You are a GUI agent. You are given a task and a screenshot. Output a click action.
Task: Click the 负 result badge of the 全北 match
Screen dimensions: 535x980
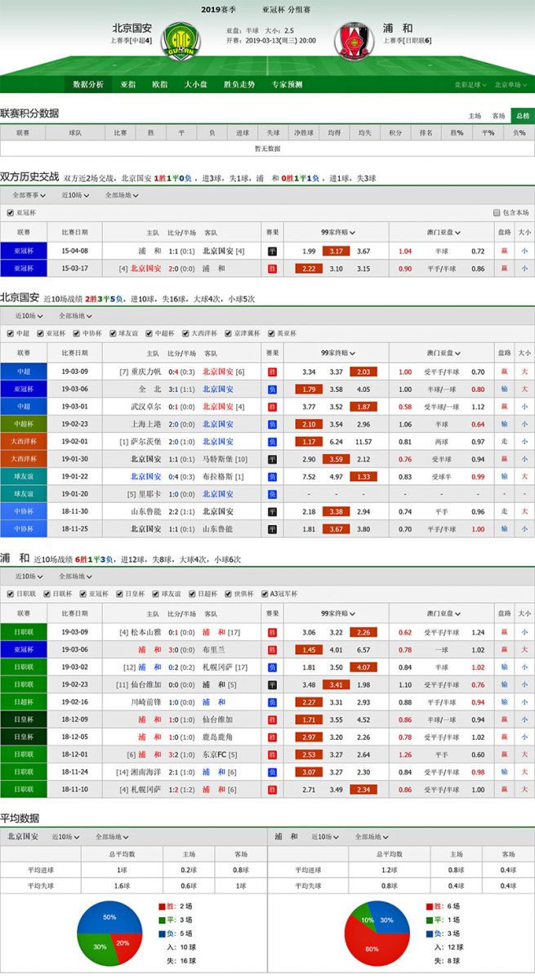point(273,389)
